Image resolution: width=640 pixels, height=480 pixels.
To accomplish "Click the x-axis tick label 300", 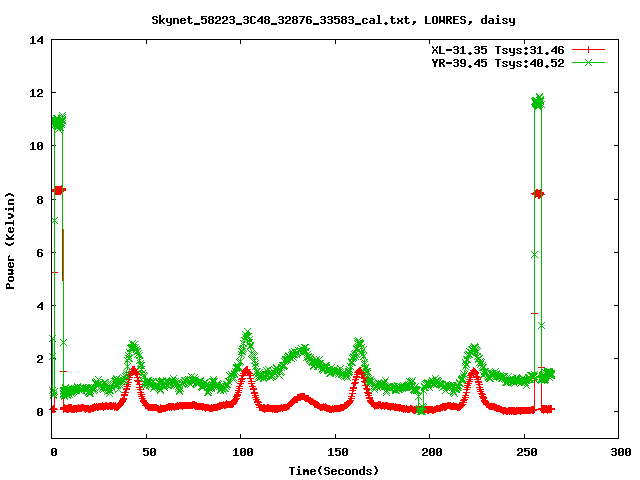I will click(621, 452).
